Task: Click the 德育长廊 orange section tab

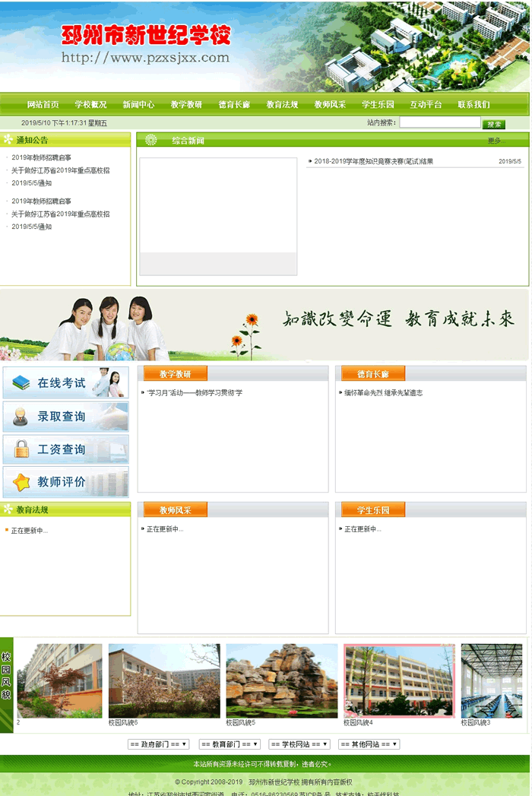Action: click(x=373, y=373)
